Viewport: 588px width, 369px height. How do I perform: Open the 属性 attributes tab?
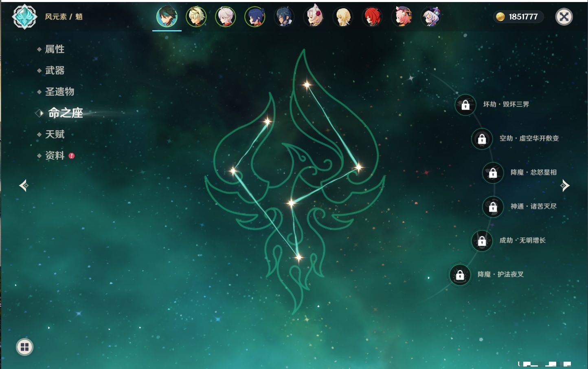[x=55, y=49]
